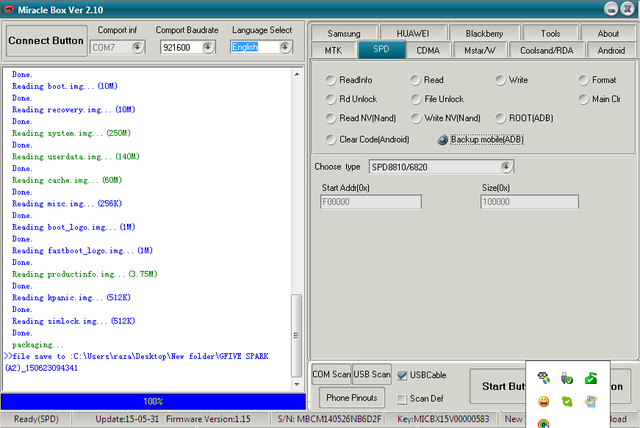Choose the Rd Unlock radio option
The image size is (640, 428).
point(332,99)
